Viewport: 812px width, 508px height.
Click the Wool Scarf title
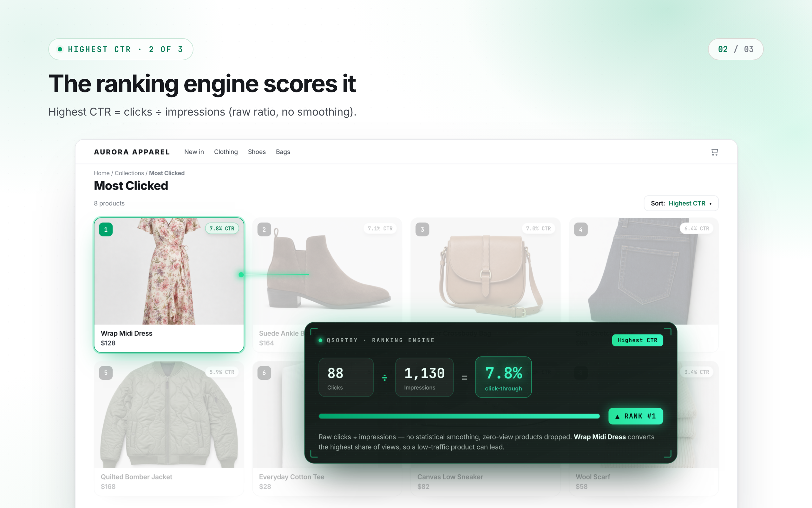click(593, 477)
